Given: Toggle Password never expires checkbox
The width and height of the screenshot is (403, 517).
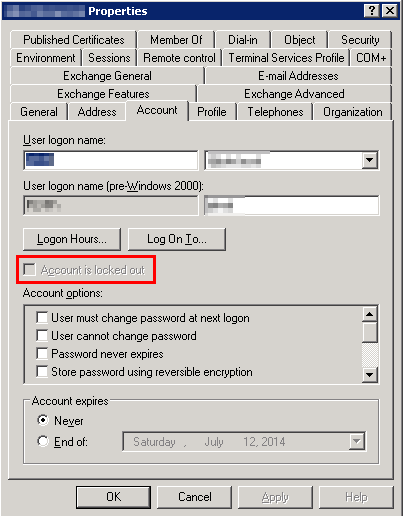Looking at the screenshot, I should pos(42,353).
